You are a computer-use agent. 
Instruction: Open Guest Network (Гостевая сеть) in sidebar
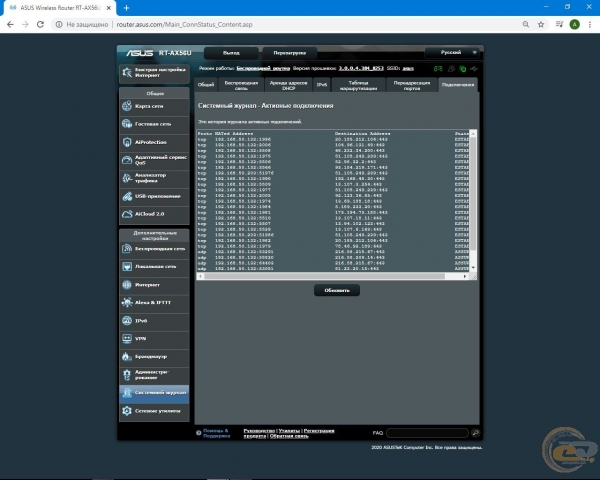154,124
